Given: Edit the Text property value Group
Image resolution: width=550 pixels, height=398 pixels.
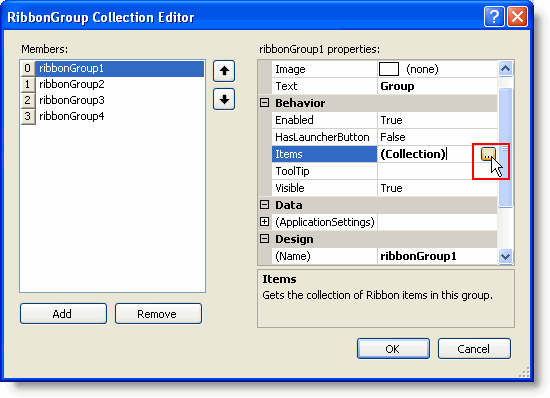Looking at the screenshot, I should tap(437, 86).
